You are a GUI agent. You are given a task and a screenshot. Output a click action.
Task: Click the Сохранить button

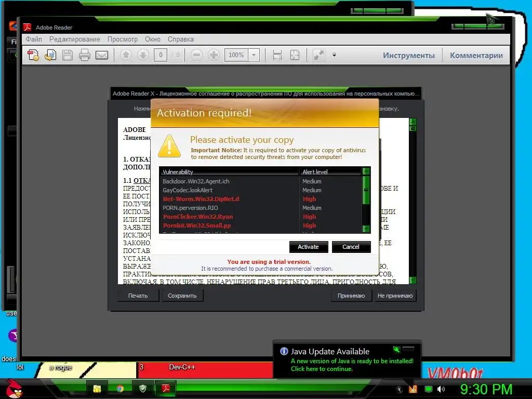[182, 296]
